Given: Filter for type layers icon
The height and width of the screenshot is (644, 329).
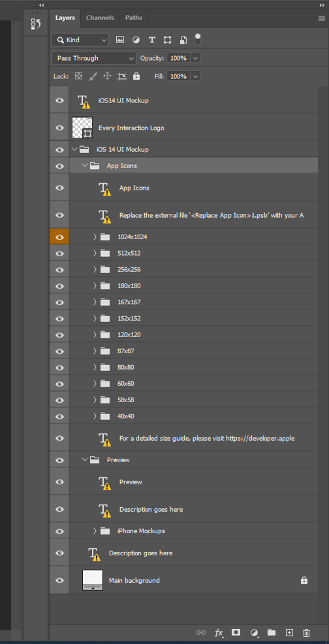Looking at the screenshot, I should coord(151,40).
